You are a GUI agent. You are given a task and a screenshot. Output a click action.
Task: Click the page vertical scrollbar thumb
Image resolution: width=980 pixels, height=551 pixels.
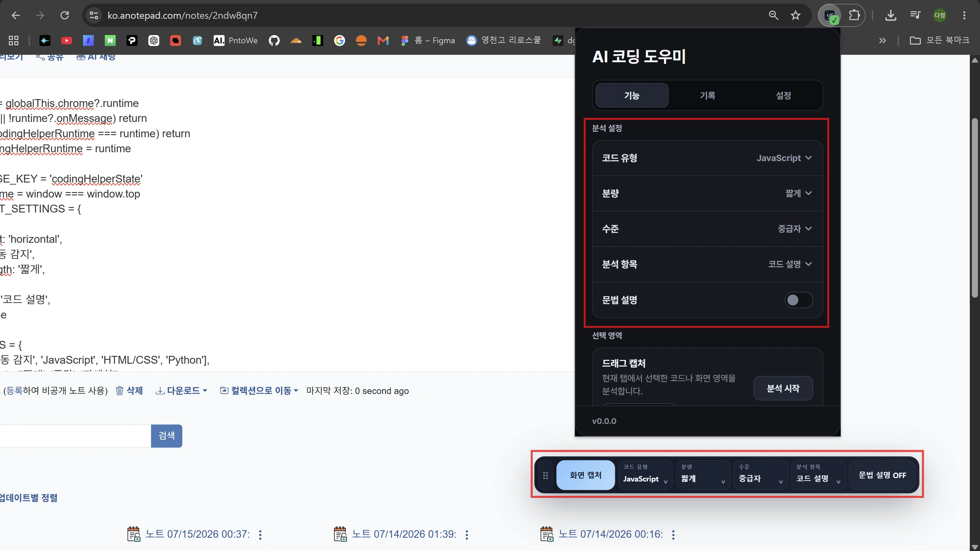point(974,207)
